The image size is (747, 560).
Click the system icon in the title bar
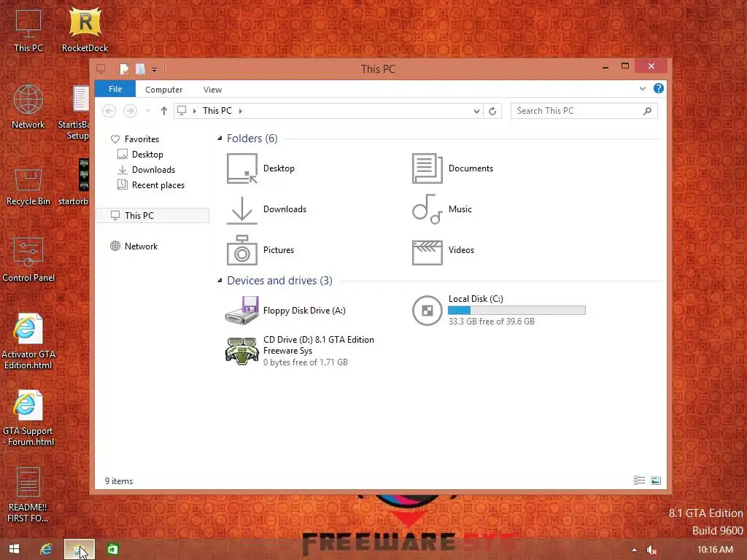pos(101,69)
